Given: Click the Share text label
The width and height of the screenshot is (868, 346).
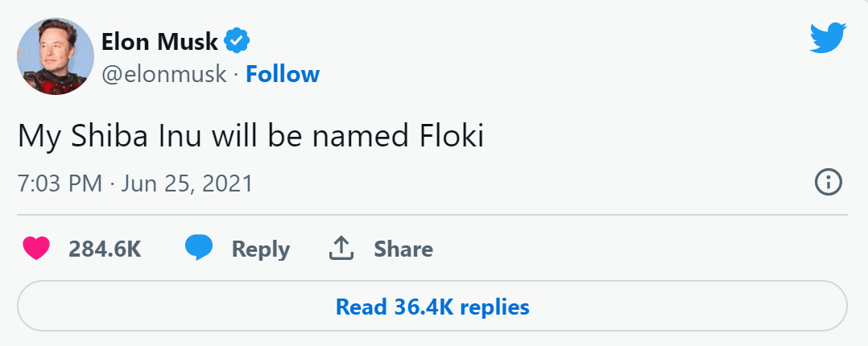Looking at the screenshot, I should click(403, 249).
